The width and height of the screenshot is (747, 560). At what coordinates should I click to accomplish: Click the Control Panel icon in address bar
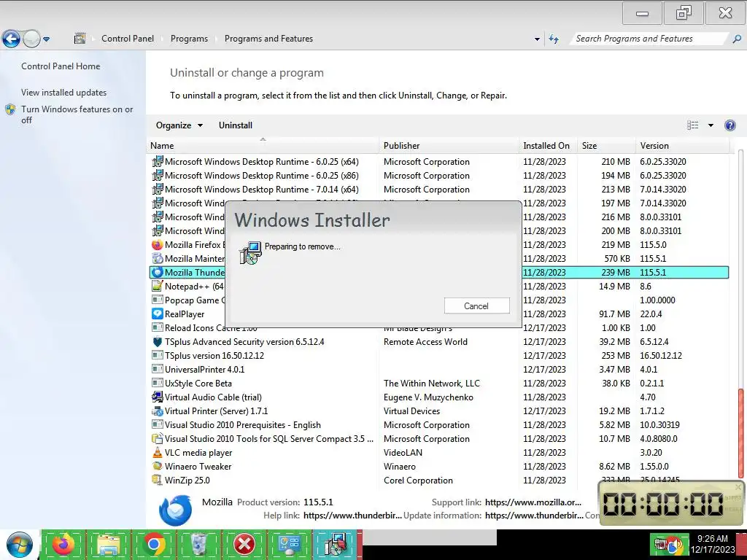80,39
